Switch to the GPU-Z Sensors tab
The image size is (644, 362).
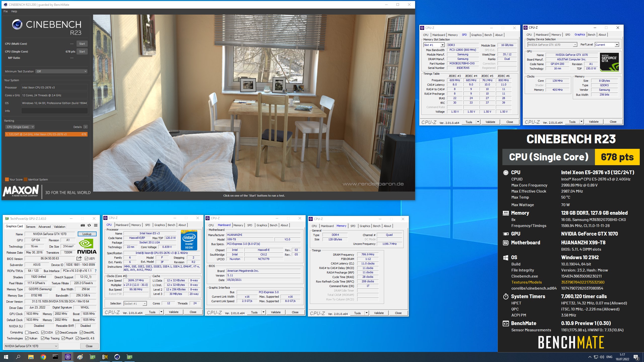click(x=31, y=227)
